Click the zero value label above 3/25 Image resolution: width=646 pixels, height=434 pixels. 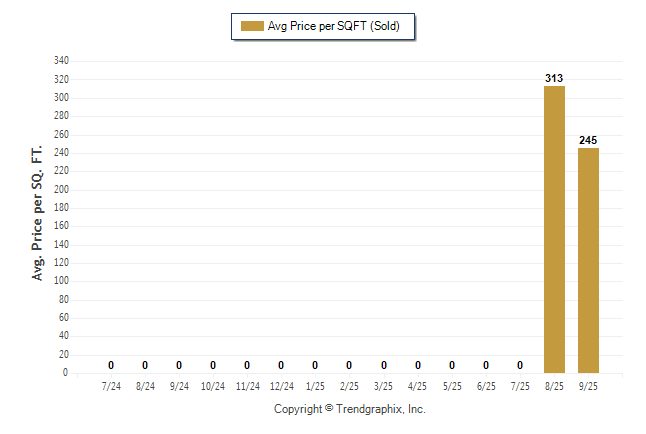click(x=383, y=365)
